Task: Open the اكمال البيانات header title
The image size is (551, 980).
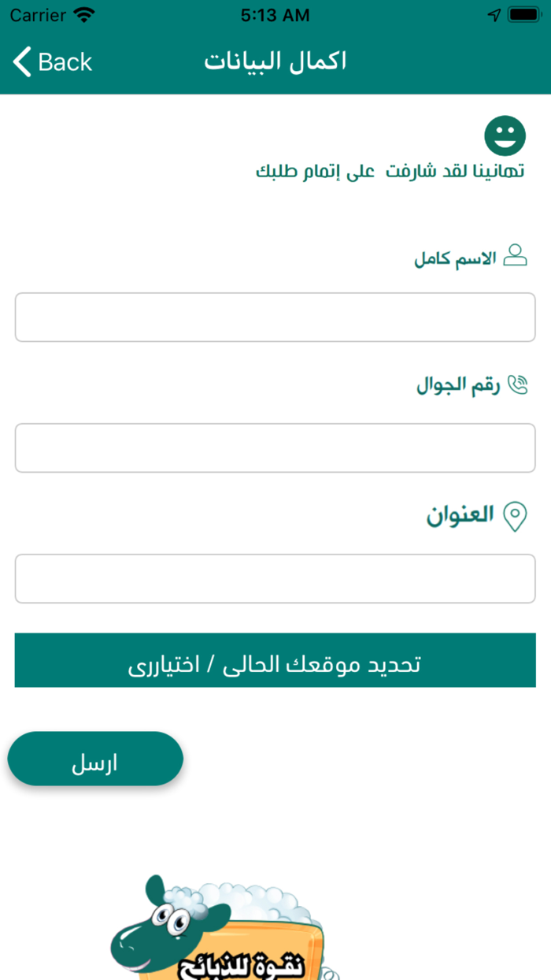Action: (x=275, y=61)
